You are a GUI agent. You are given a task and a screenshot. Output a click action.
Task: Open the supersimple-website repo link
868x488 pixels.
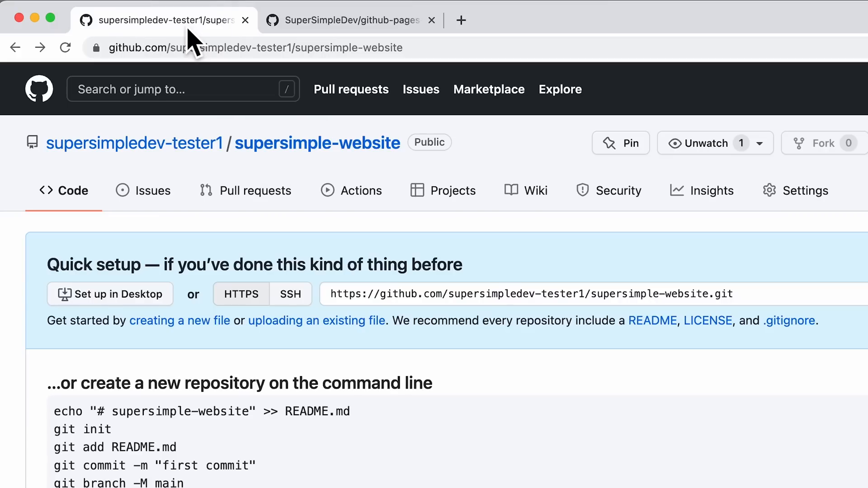(317, 143)
